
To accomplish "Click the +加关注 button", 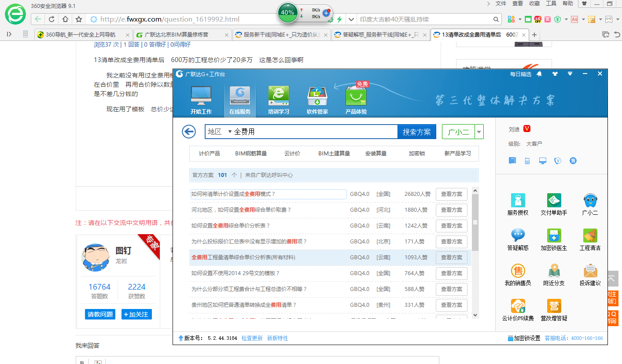I will (136, 314).
